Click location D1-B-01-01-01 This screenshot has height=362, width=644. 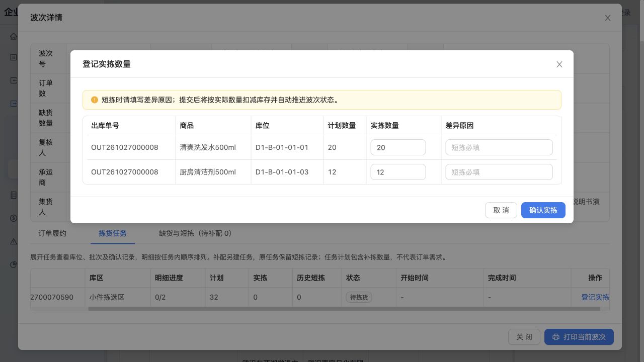pos(282,147)
